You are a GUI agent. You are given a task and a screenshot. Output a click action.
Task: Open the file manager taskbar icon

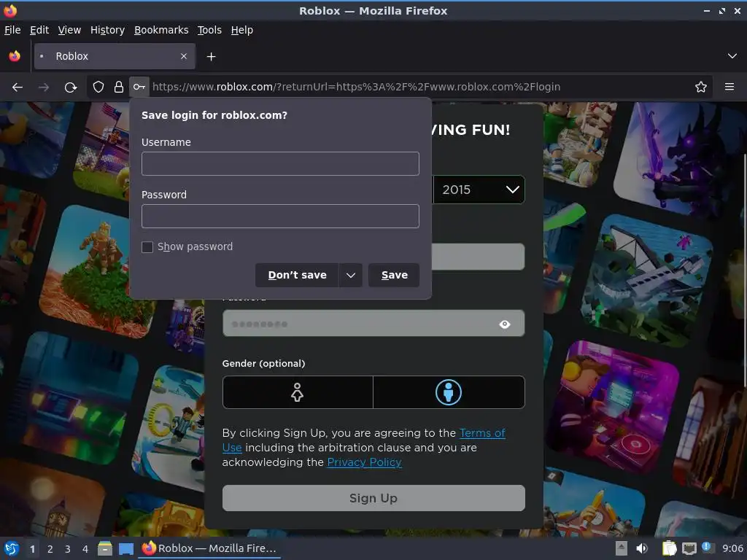point(105,548)
